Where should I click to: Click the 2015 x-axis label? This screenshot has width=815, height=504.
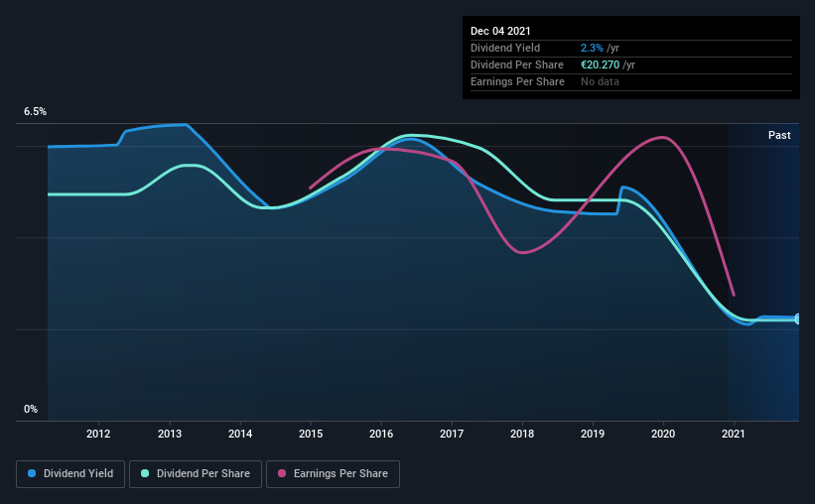[x=311, y=434]
